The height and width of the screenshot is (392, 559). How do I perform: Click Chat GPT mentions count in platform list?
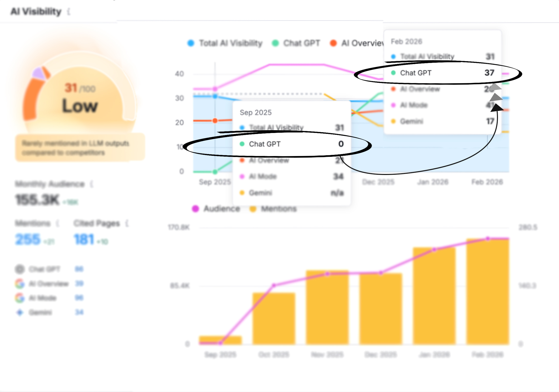[x=79, y=269]
